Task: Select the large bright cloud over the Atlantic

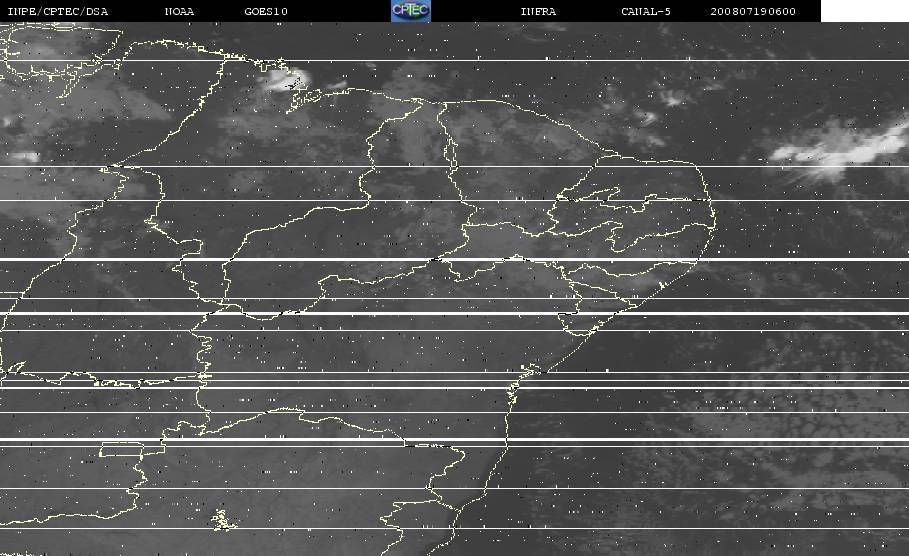Action: (839, 151)
